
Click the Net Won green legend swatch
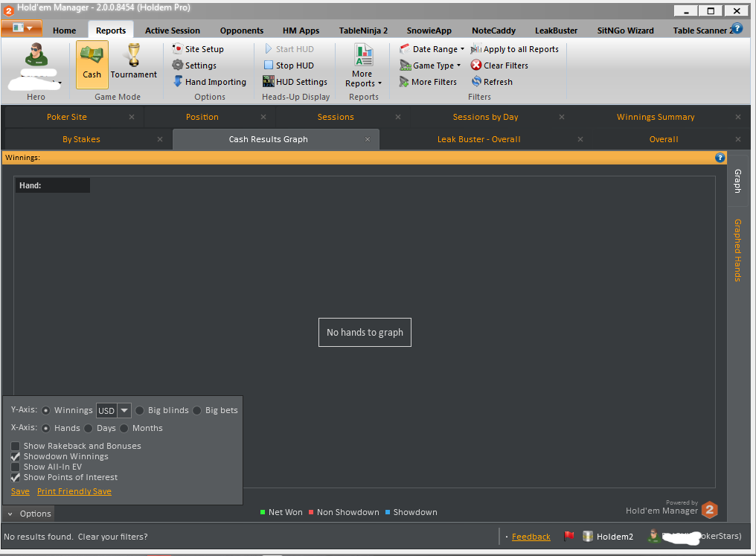263,512
